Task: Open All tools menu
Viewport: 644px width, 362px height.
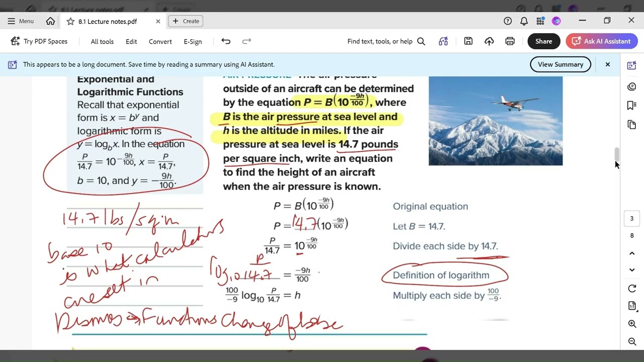Action: pos(102,42)
